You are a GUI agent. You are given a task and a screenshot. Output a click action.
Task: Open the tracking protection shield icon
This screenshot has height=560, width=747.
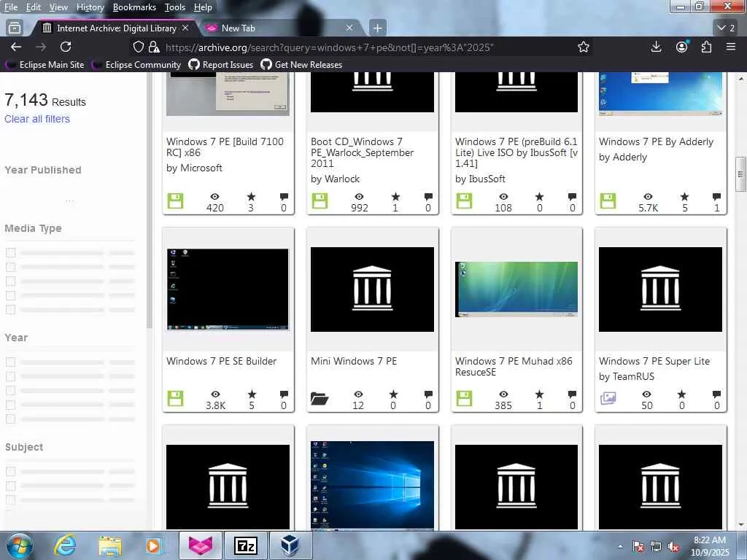(138, 47)
